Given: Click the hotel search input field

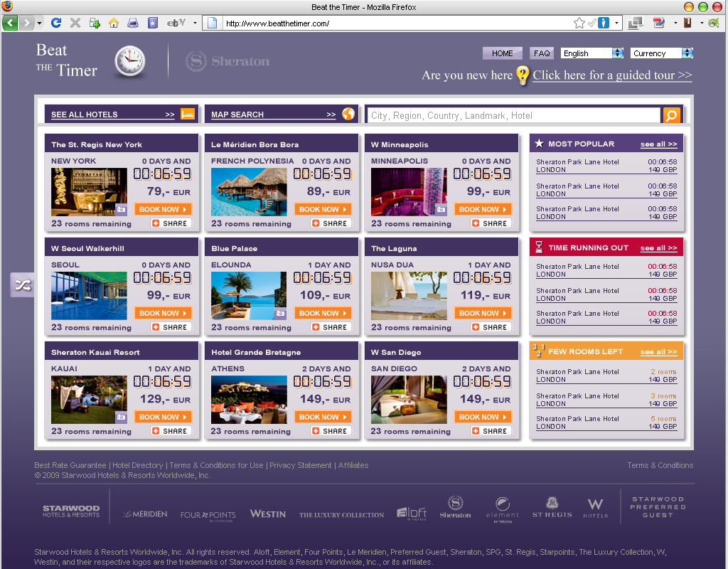Looking at the screenshot, I should pyautogui.click(x=513, y=116).
